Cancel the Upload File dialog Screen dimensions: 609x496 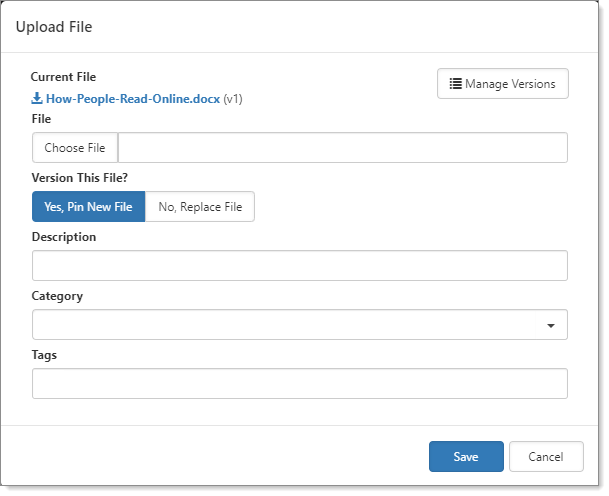pyautogui.click(x=545, y=457)
